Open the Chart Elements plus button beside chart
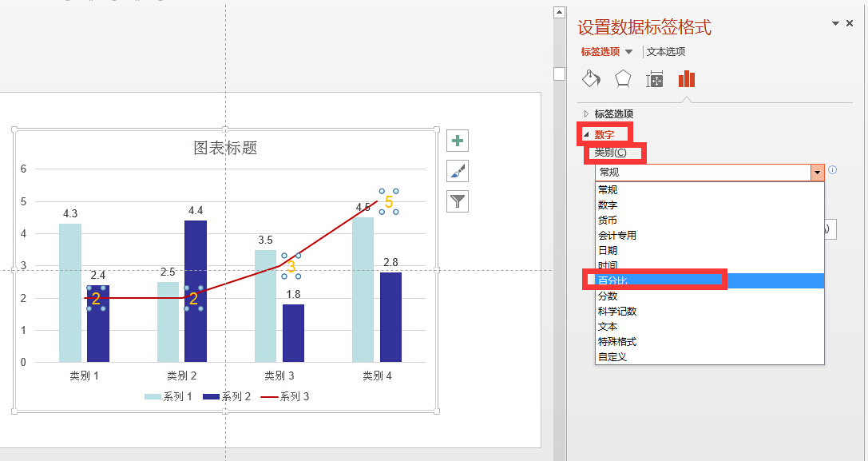Viewport: 868px width, 461px height. click(457, 141)
